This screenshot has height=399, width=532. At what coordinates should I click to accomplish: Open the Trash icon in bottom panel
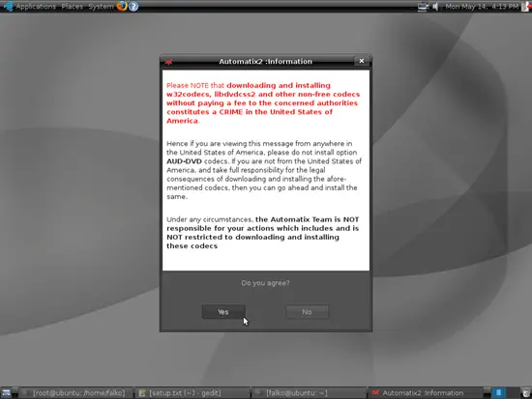[x=526, y=393]
